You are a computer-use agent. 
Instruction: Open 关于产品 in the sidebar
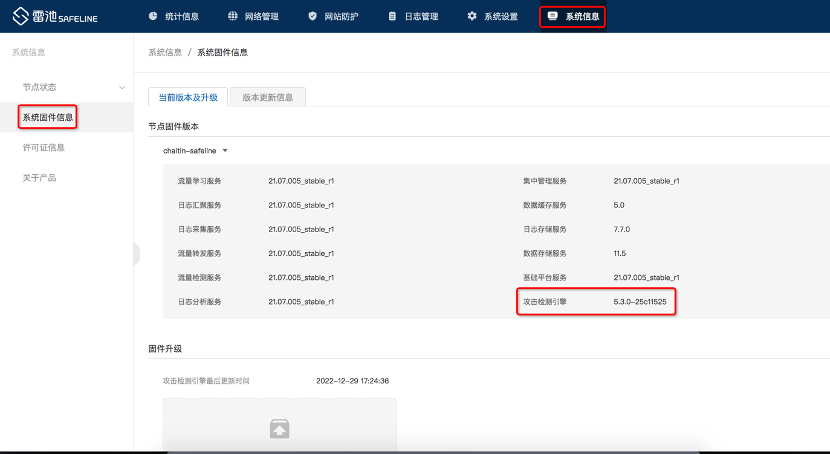(39, 178)
